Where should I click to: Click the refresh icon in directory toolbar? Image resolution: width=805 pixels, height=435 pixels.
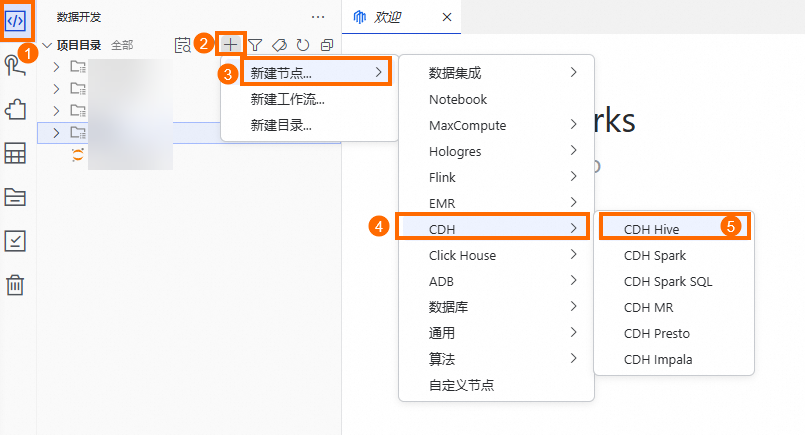[303, 45]
